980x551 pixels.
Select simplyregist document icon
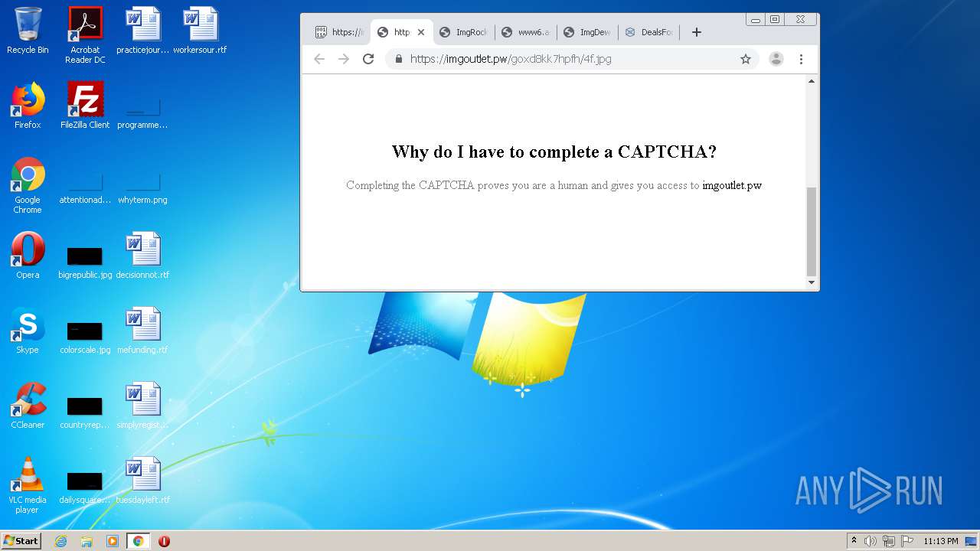click(x=142, y=406)
